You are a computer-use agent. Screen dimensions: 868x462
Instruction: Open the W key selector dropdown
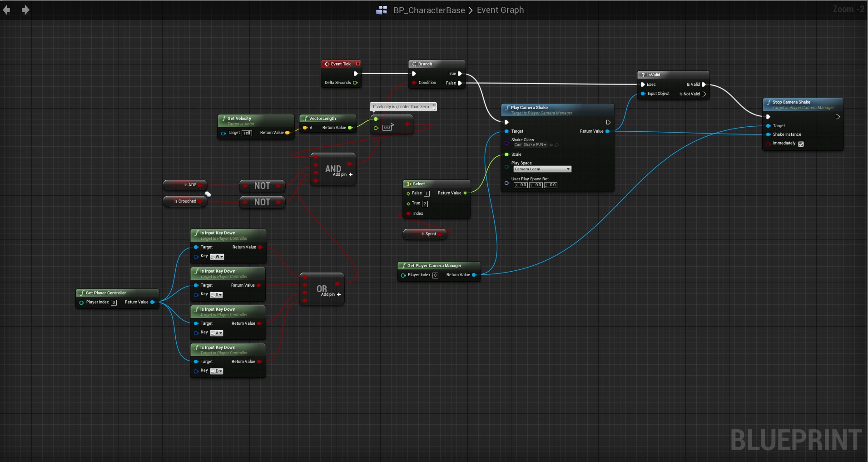click(217, 257)
